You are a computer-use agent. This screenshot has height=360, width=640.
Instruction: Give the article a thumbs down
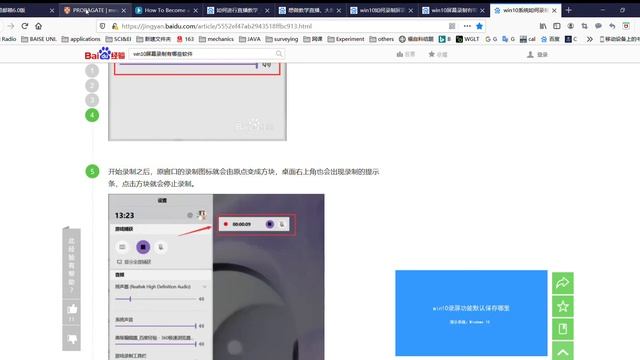(x=72, y=339)
